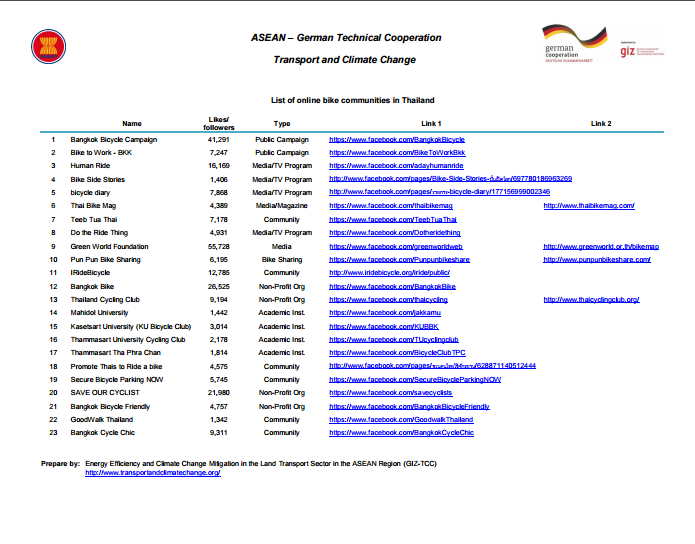Viewport: 695px width, 544px height.
Task: Select the 41,291 followers value
Action: pyautogui.click(x=219, y=140)
